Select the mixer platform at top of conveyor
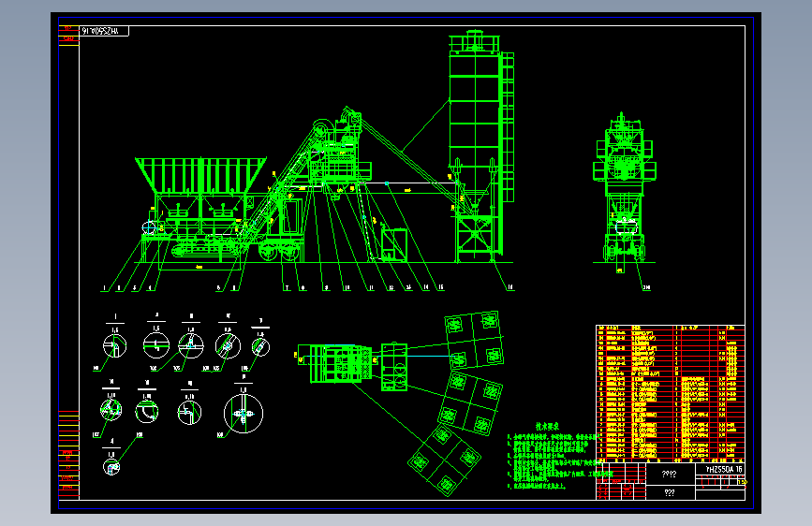 click(339, 153)
